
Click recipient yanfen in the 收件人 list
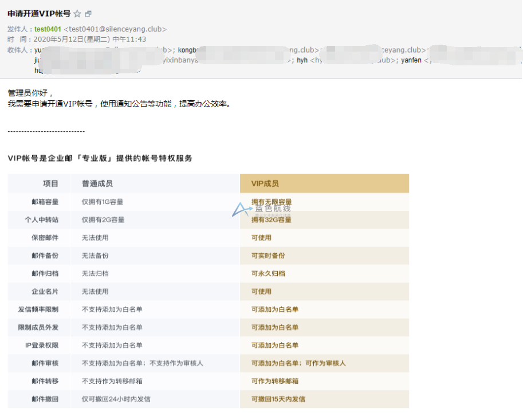click(x=411, y=60)
